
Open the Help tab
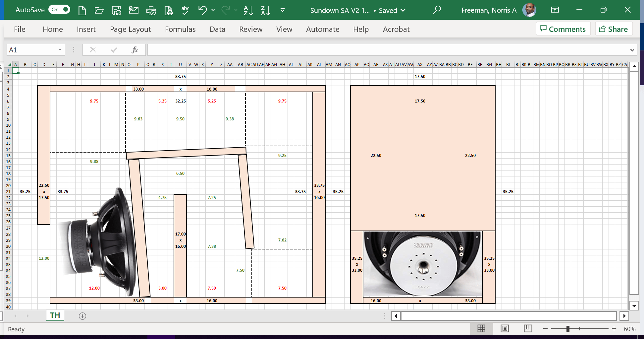click(361, 29)
